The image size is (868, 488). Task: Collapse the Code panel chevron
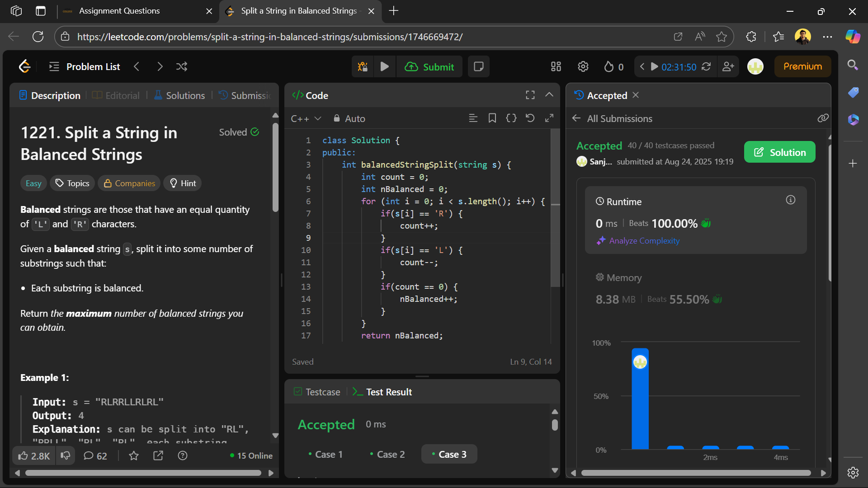pyautogui.click(x=549, y=95)
